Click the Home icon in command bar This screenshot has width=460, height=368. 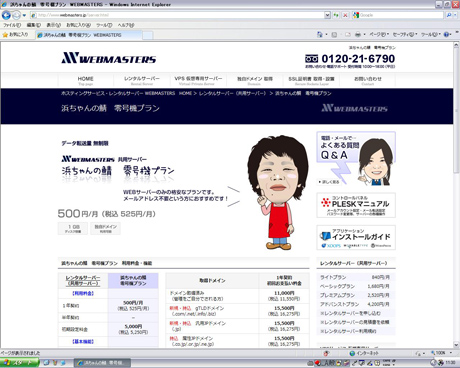[x=320, y=34]
